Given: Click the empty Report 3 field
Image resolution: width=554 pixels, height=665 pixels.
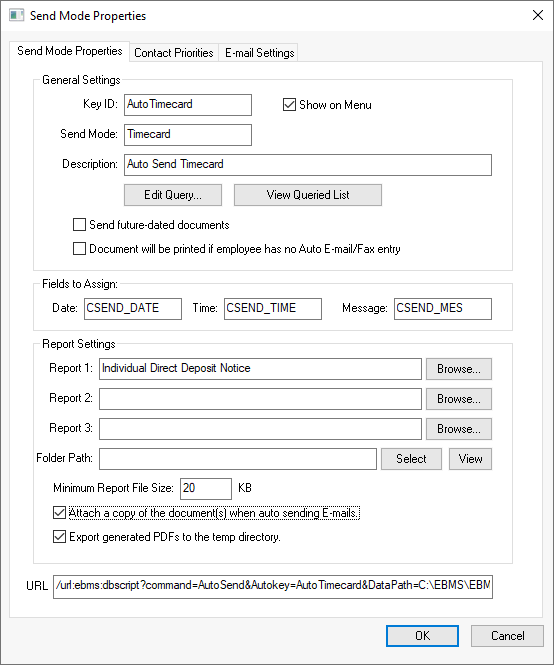Looking at the screenshot, I should (x=260, y=429).
